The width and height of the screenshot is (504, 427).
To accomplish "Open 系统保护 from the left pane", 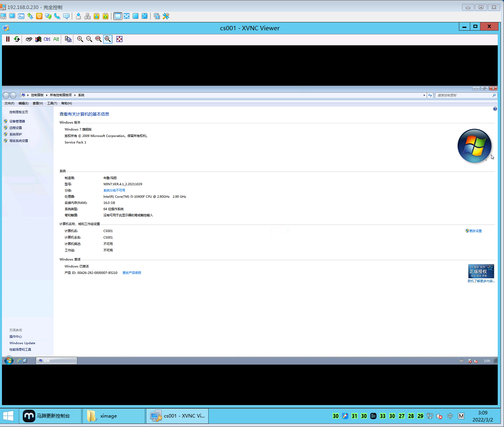I will 16,134.
